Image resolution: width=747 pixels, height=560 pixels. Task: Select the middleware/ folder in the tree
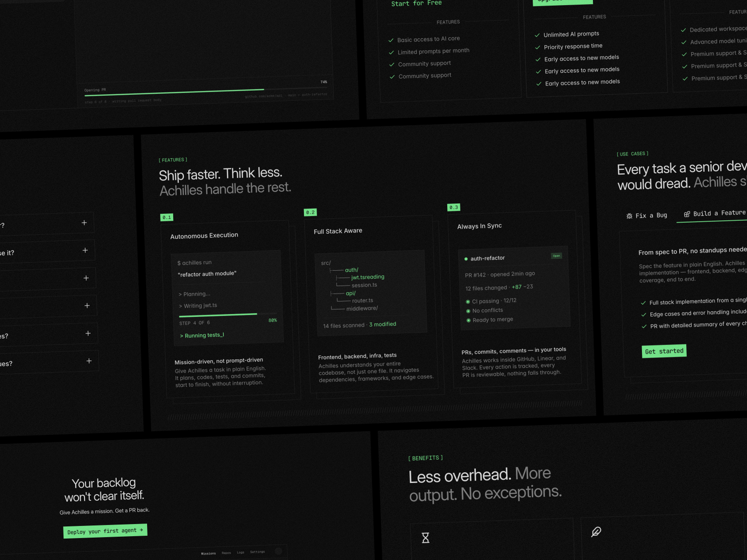coord(362,308)
